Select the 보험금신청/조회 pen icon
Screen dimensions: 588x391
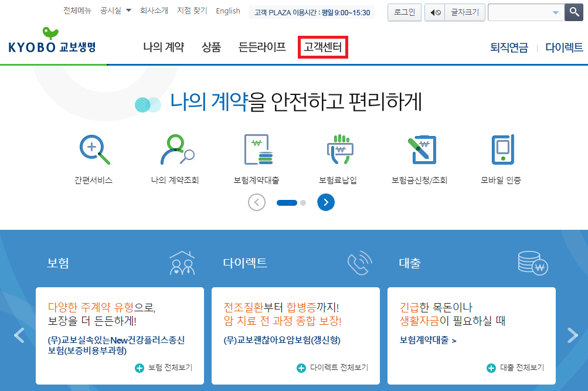click(x=422, y=149)
